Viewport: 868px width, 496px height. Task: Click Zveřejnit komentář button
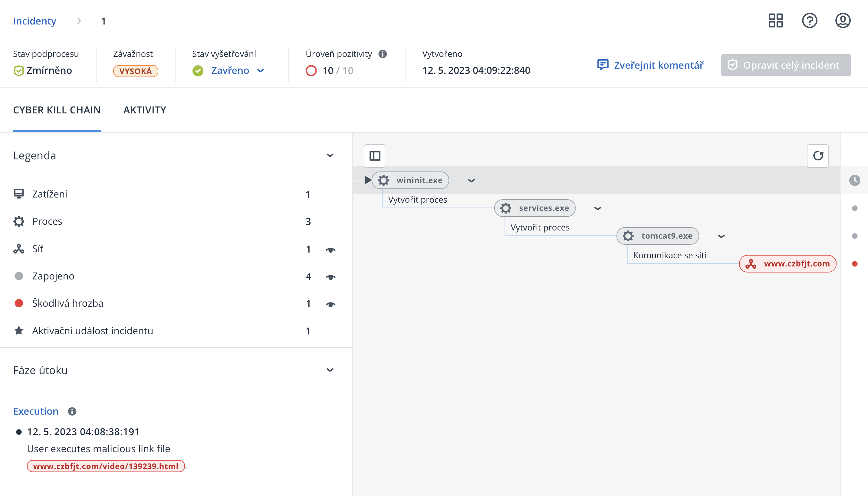[x=650, y=65]
